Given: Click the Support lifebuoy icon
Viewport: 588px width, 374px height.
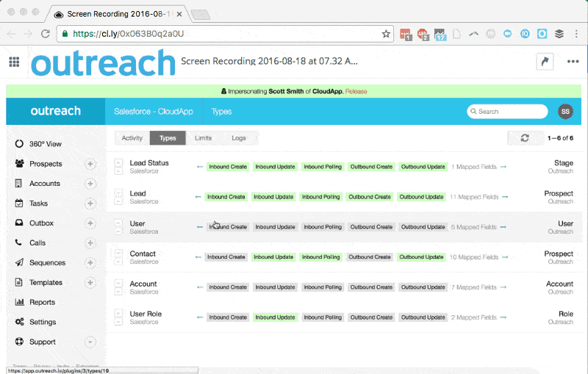Looking at the screenshot, I should point(19,342).
